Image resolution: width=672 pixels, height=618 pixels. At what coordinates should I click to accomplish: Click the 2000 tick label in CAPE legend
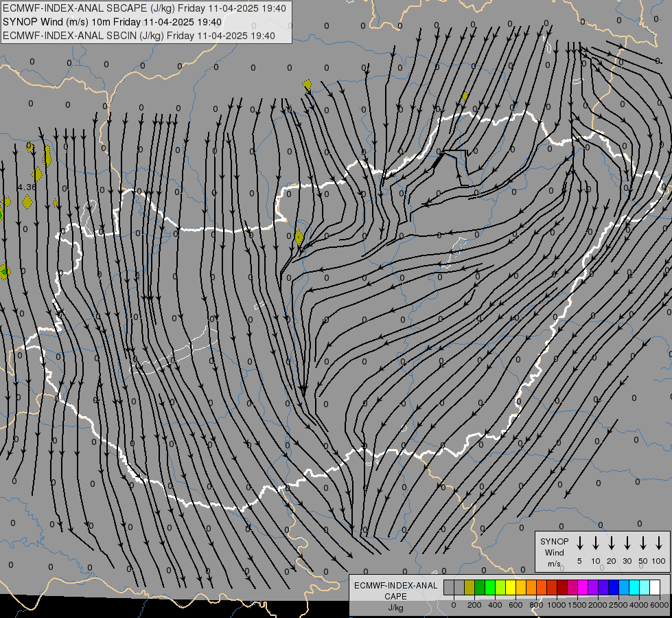click(x=598, y=605)
